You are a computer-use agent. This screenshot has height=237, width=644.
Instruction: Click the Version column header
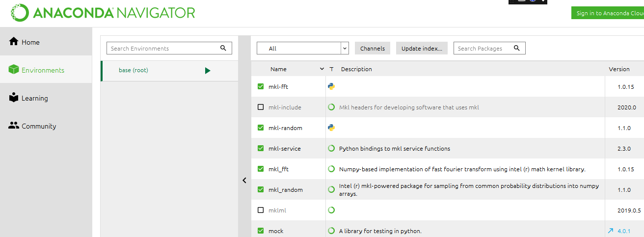(x=619, y=69)
